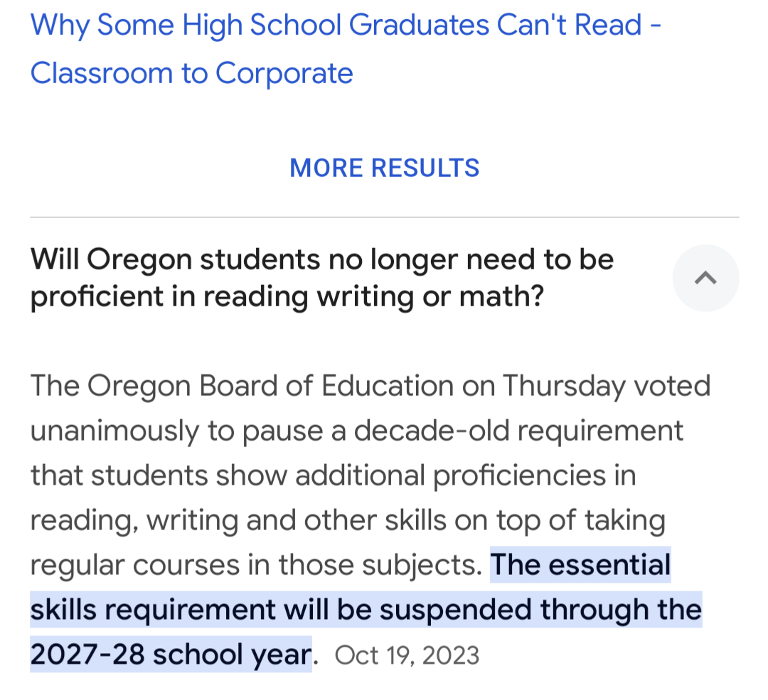Select highlighted "The essential" snippet text
The image size is (768, 700).
click(x=580, y=565)
